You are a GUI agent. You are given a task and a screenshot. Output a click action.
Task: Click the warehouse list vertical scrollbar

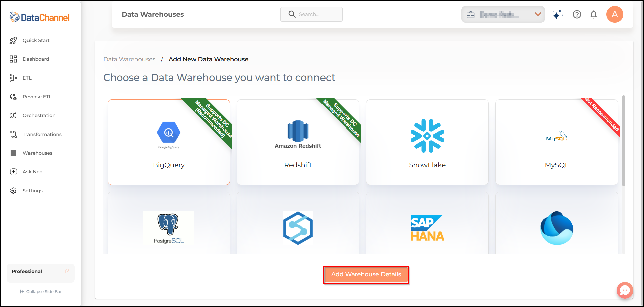[624, 141]
